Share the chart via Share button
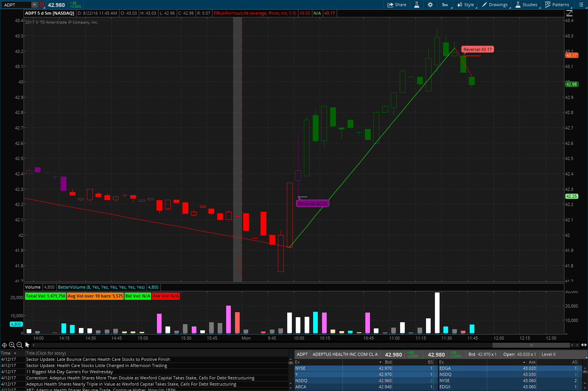The height and width of the screenshot is (391, 588). point(397,5)
